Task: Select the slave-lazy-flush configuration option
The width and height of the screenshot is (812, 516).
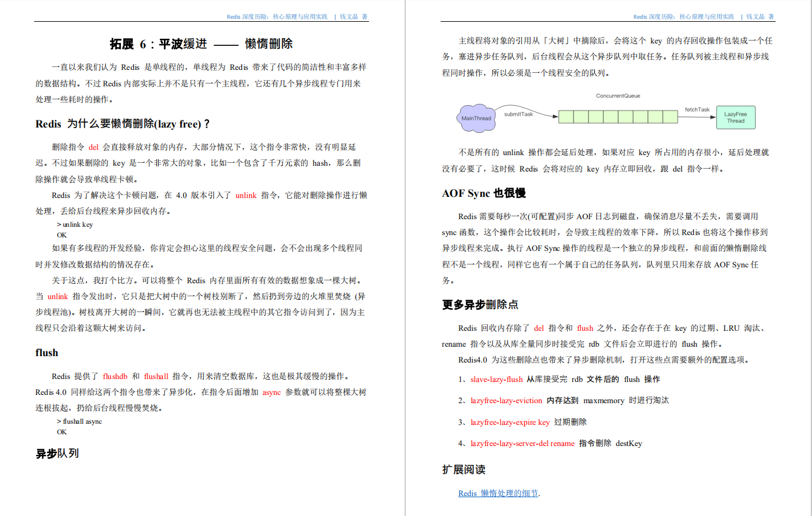Action: pyautogui.click(x=496, y=379)
